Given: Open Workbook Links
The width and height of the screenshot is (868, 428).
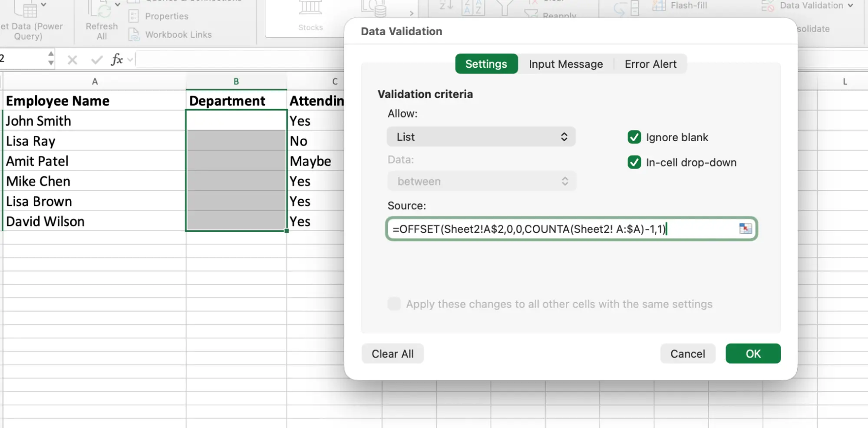Looking at the screenshot, I should 171,34.
